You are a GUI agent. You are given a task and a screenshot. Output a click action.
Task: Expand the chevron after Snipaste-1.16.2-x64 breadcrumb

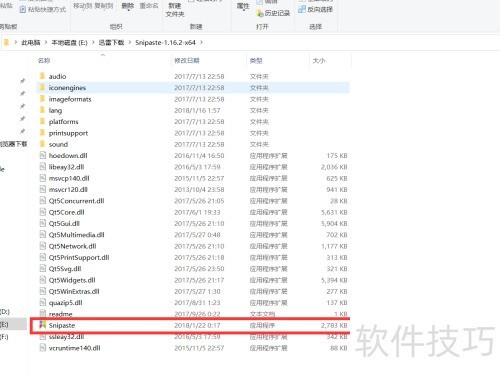pos(201,43)
